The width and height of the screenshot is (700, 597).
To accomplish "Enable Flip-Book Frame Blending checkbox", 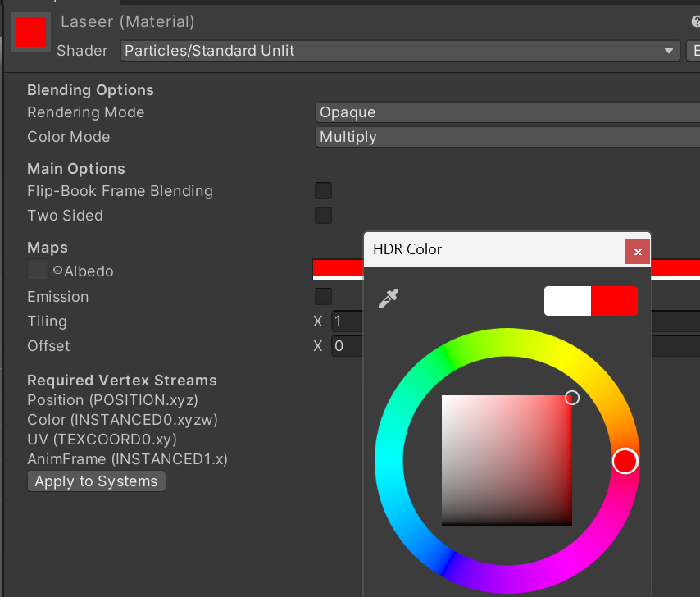I will [323, 191].
